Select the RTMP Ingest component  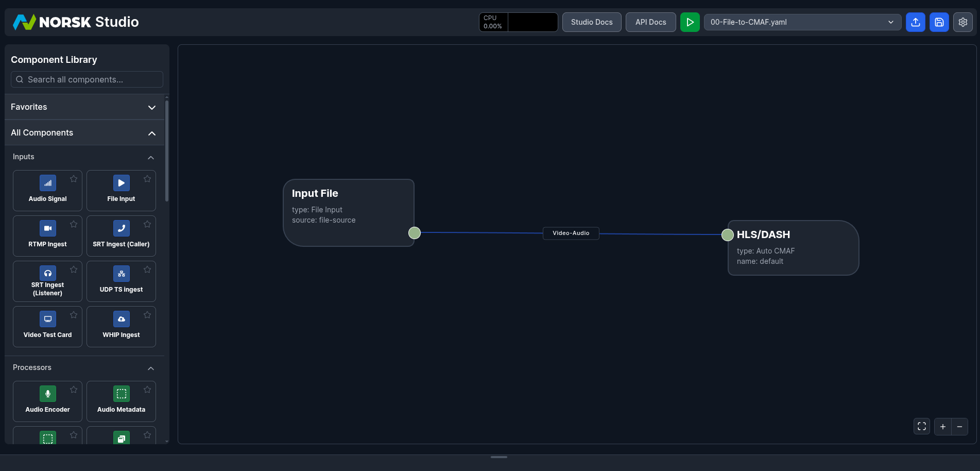[x=47, y=235]
